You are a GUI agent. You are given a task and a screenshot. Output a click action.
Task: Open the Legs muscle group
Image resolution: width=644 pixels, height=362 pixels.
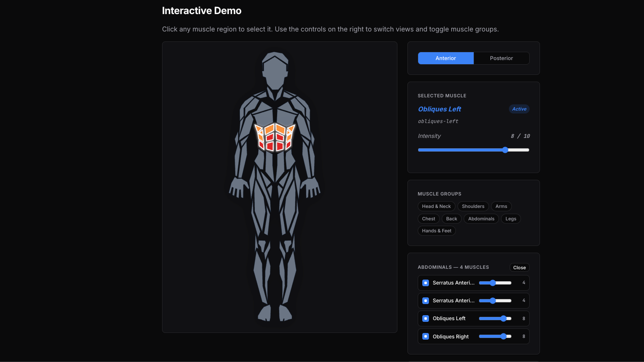point(511,218)
